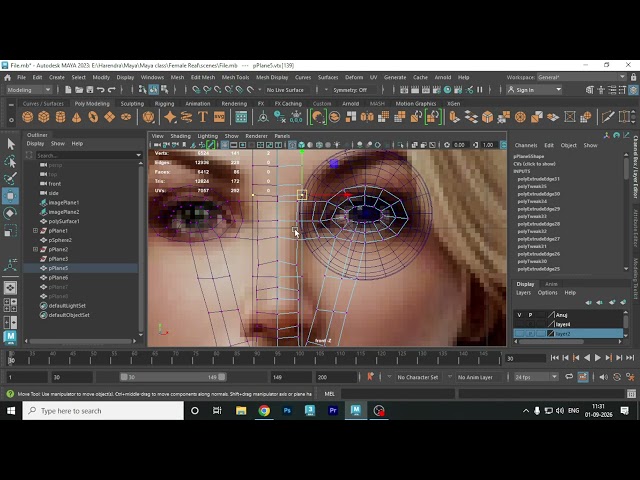
Task: Choose the Select tool arrow in toolbox
Action: point(11,144)
